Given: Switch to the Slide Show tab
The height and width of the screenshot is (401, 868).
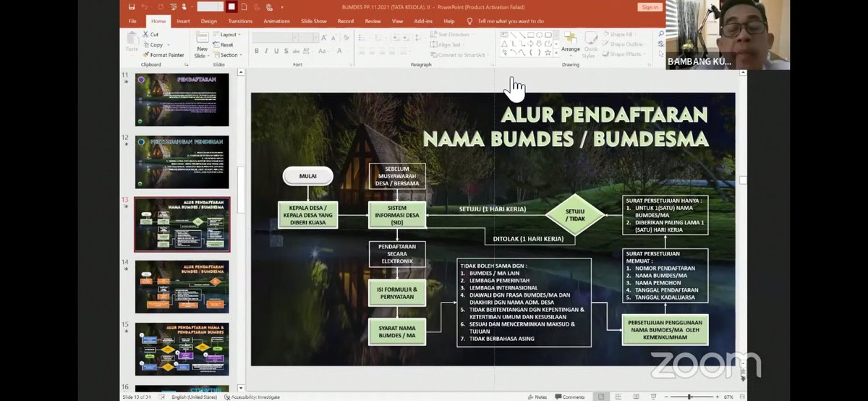Looking at the screenshot, I should point(314,21).
